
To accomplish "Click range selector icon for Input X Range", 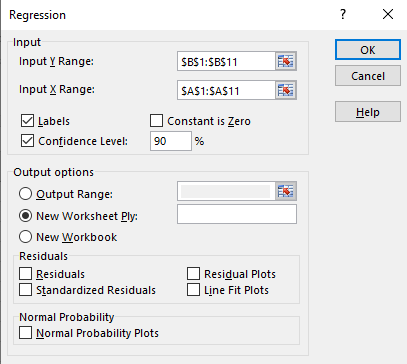I will coord(286,90).
